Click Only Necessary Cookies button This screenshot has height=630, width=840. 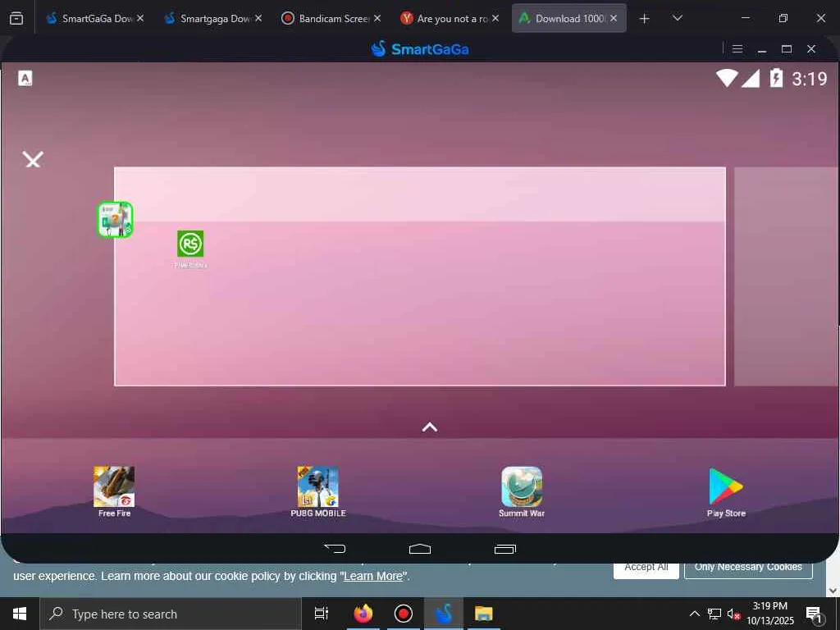[748, 570]
